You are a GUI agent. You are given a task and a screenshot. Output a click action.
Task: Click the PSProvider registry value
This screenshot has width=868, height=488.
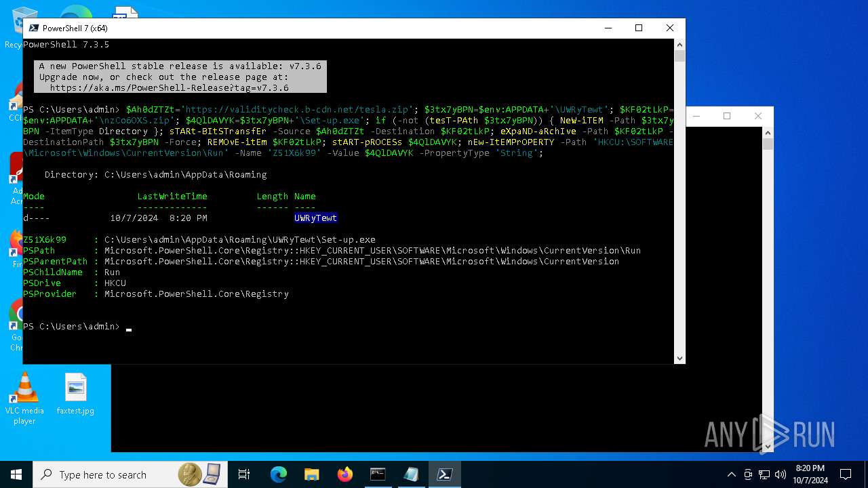(197, 293)
